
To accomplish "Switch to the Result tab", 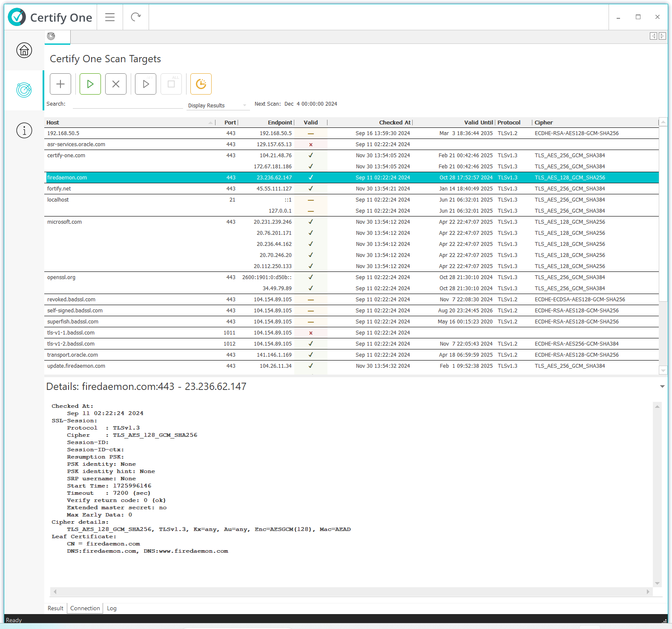I will (55, 608).
